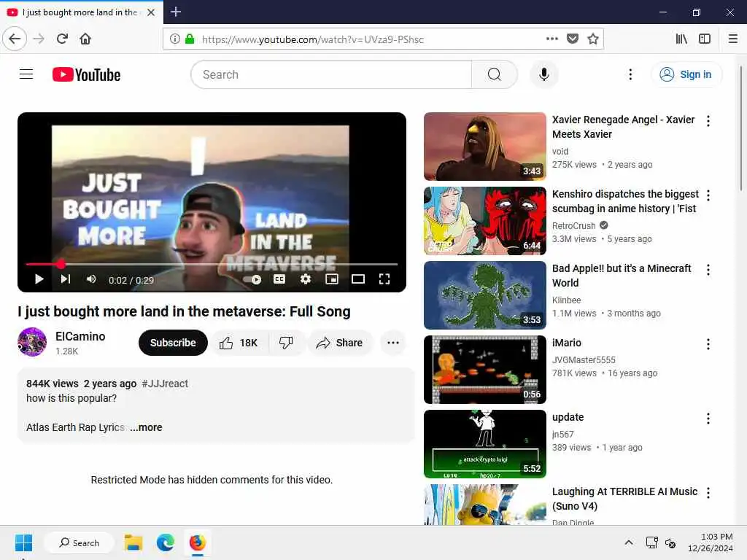Focus the YouTube search field

[332, 74]
